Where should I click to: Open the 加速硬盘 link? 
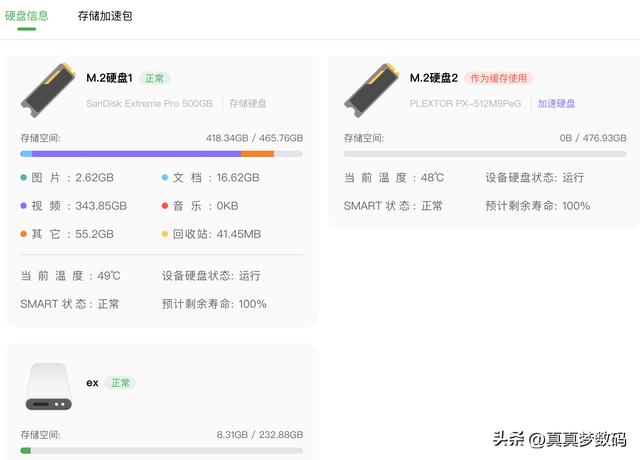(x=556, y=104)
